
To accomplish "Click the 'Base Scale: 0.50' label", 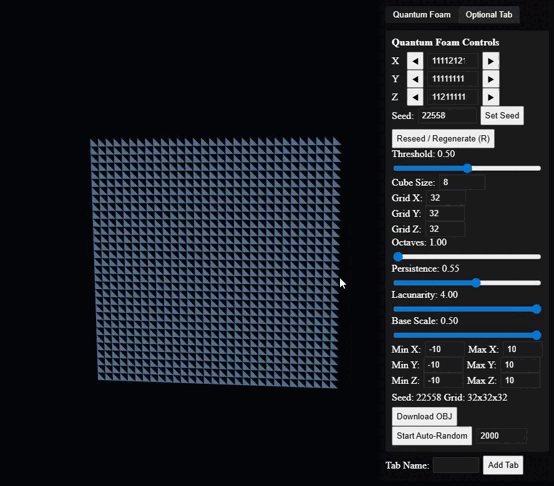I will point(425,321).
